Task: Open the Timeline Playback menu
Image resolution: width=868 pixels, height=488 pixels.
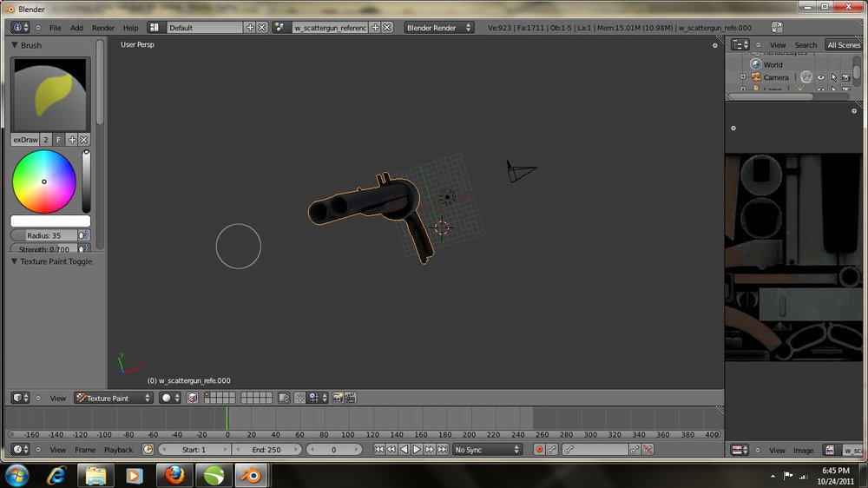Action: 118,450
